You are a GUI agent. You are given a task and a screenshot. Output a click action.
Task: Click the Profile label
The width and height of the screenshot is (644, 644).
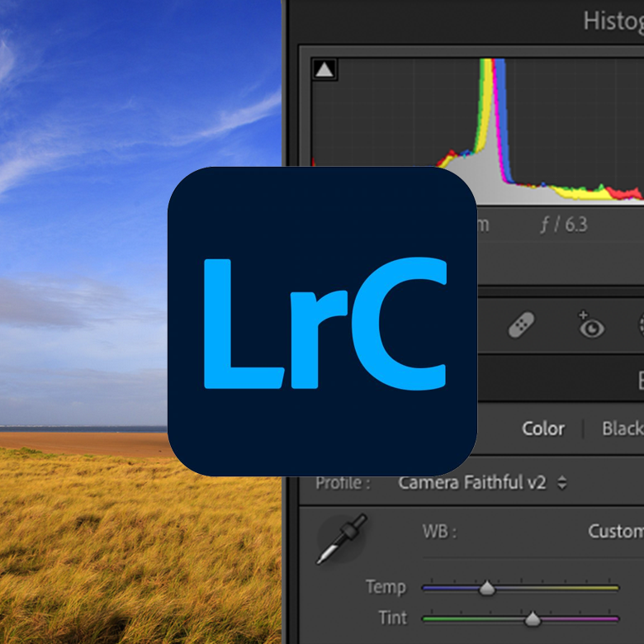(343, 483)
